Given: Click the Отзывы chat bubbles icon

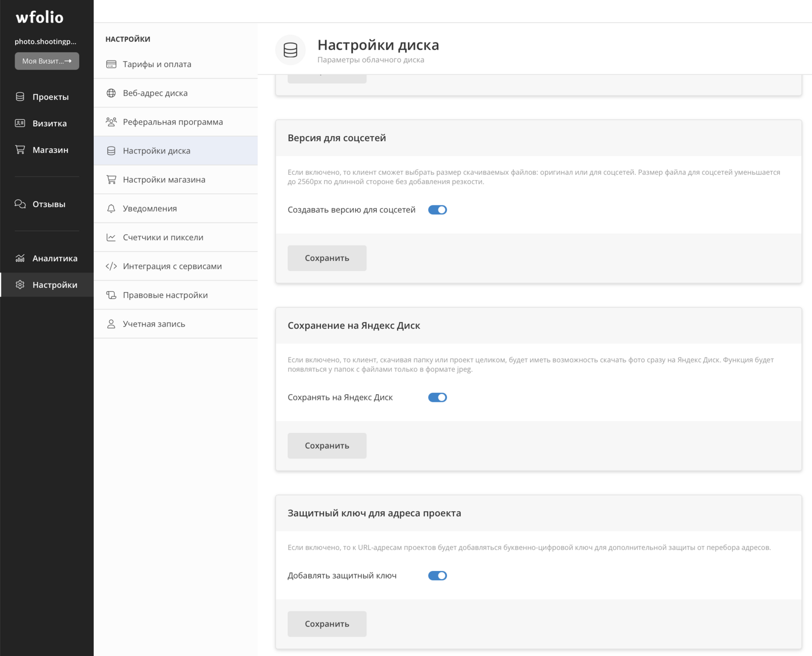Looking at the screenshot, I should pos(20,204).
